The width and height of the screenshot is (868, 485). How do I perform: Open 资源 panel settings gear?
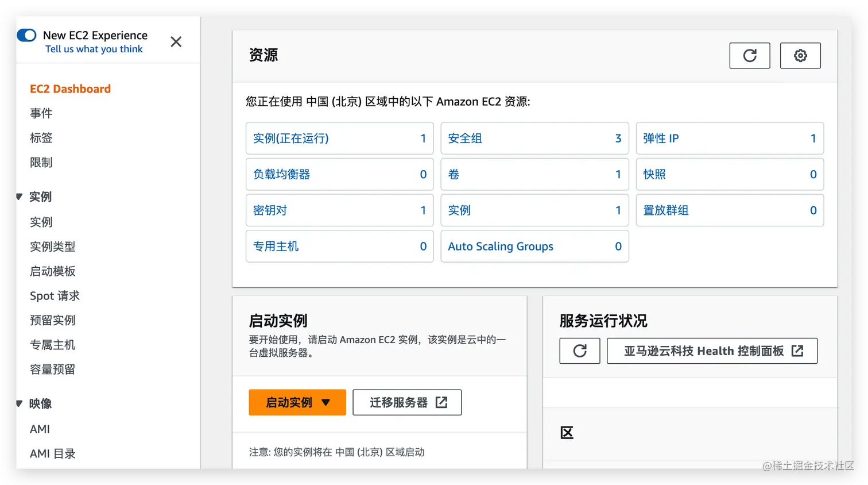click(800, 56)
